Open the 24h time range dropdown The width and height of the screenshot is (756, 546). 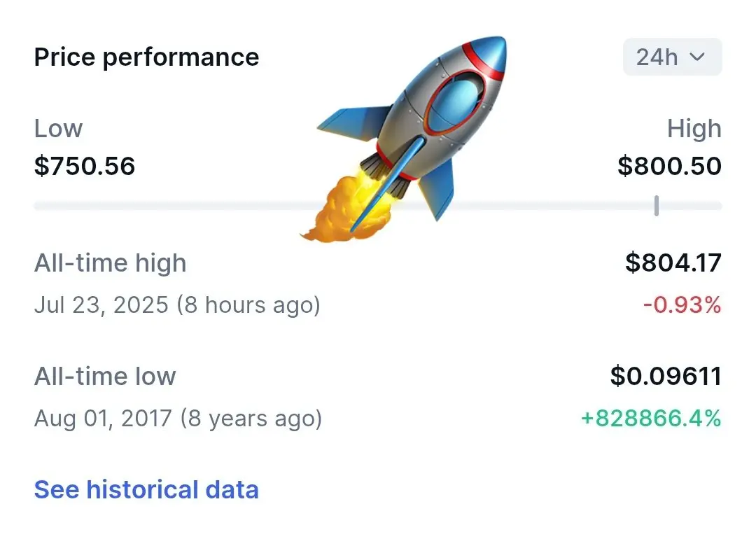pos(673,57)
